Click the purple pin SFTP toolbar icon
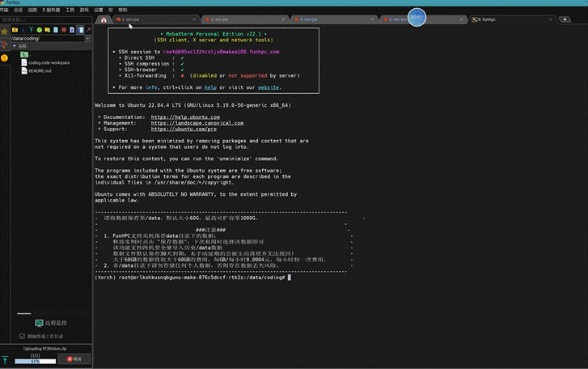The height and width of the screenshot is (369, 588). point(88,30)
